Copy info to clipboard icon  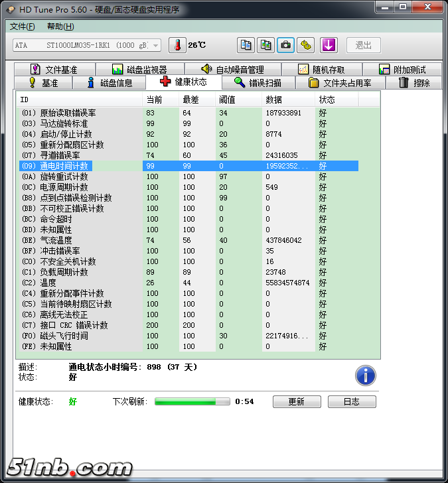(x=246, y=45)
